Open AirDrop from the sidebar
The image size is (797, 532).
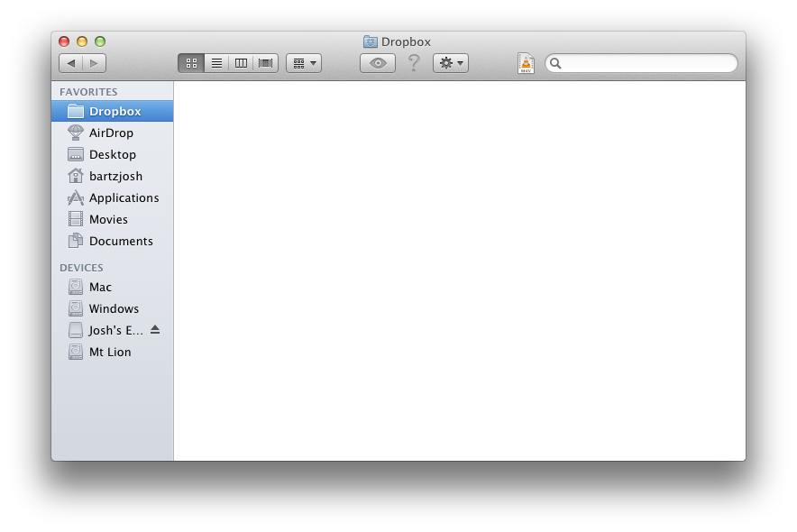point(113,133)
